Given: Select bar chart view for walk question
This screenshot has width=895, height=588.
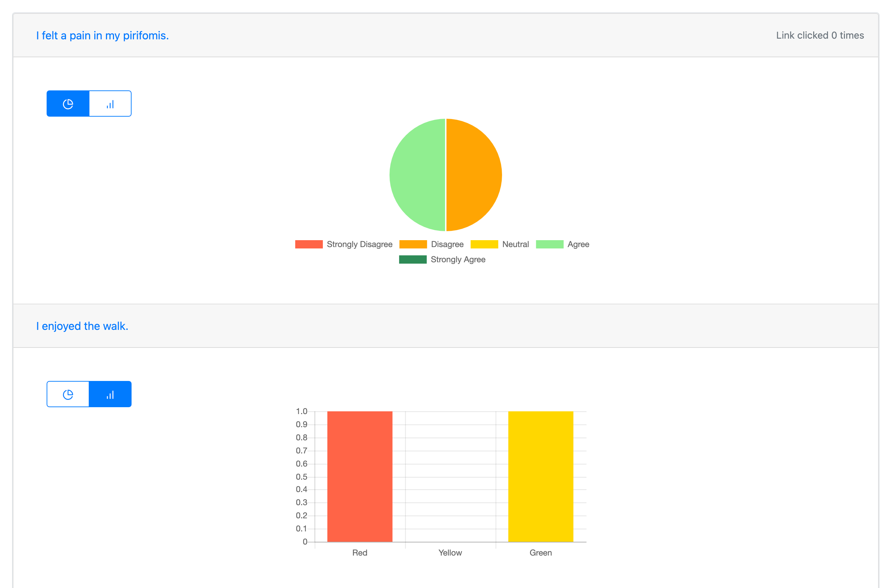Looking at the screenshot, I should coord(110,394).
